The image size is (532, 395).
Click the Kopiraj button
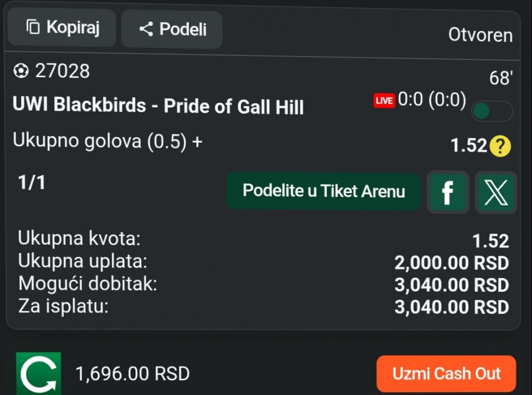62,27
